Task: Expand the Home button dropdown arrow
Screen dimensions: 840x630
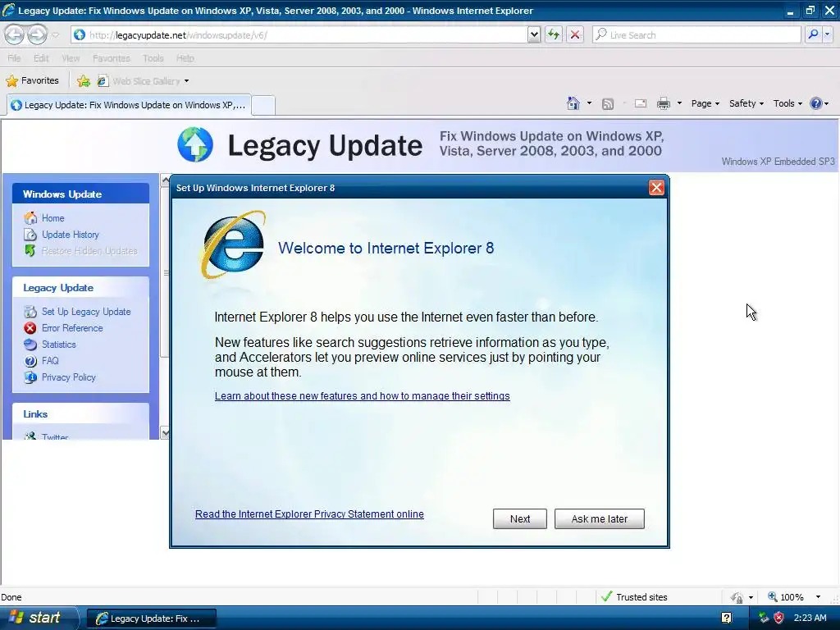Action: point(589,103)
